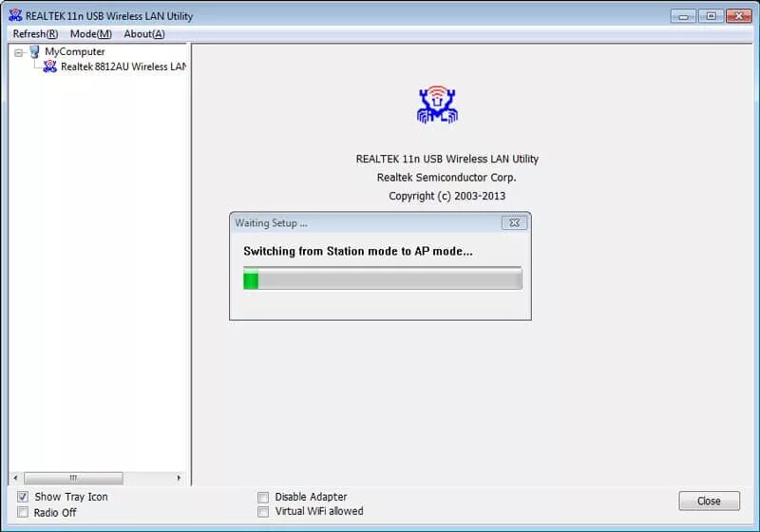Click the MyComputer computer icon
This screenshot has width=760, height=532.
click(34, 51)
